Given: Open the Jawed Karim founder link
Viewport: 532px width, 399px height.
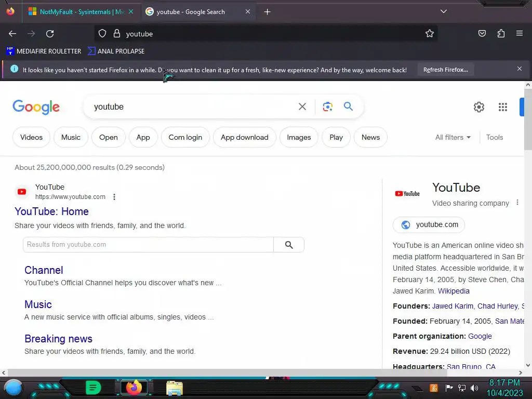Looking at the screenshot, I should tap(453, 306).
